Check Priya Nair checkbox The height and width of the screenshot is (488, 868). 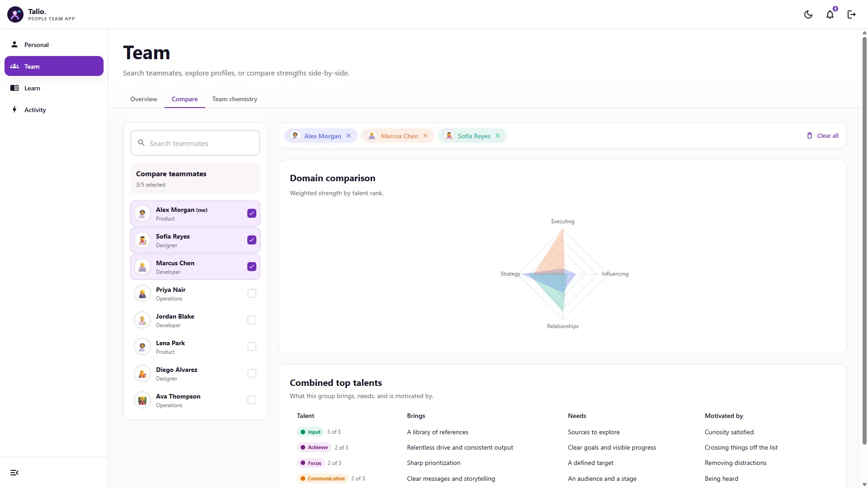[252, 293]
